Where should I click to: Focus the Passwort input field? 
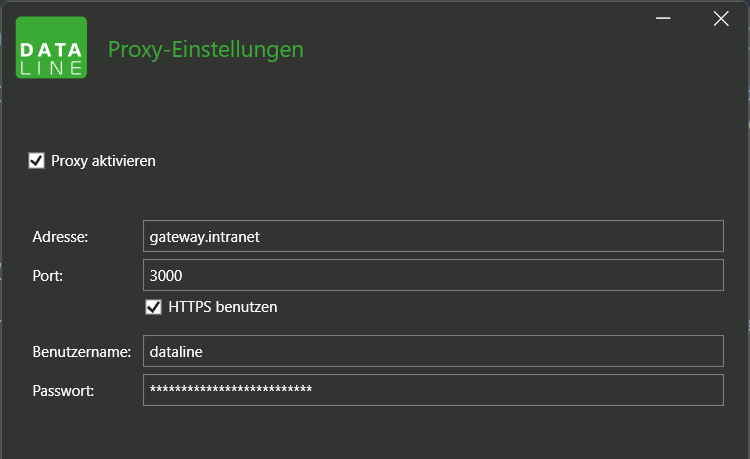click(x=433, y=390)
